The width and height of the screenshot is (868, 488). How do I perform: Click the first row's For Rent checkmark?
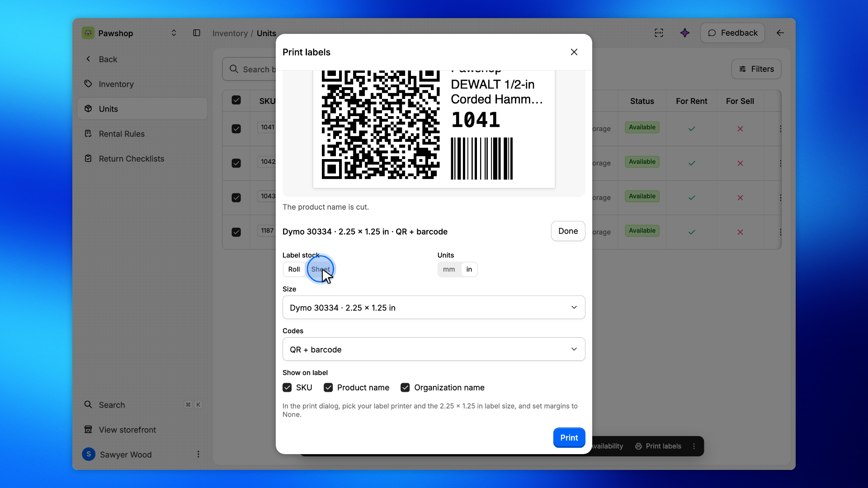[x=692, y=129]
